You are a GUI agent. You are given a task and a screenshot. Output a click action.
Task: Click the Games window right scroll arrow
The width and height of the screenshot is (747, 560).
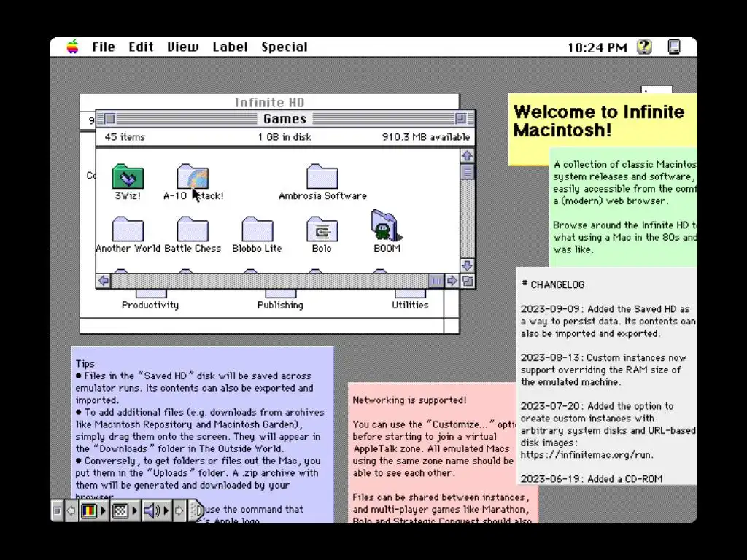(452, 281)
